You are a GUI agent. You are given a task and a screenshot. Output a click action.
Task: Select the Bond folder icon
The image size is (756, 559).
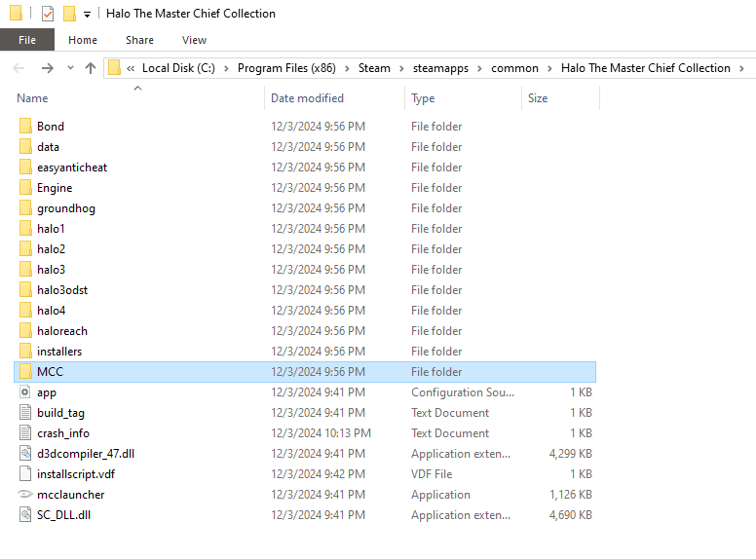[x=25, y=126]
